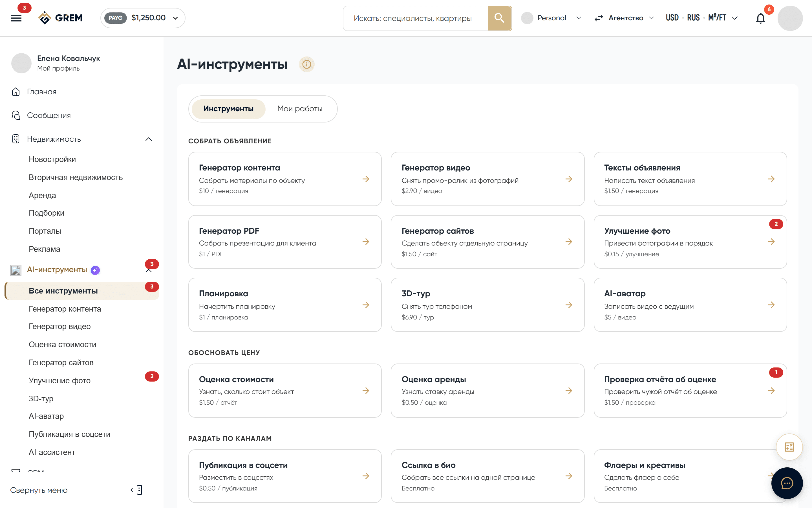812x508 pixels.
Task: Click the GREM logo
Action: coord(60,18)
